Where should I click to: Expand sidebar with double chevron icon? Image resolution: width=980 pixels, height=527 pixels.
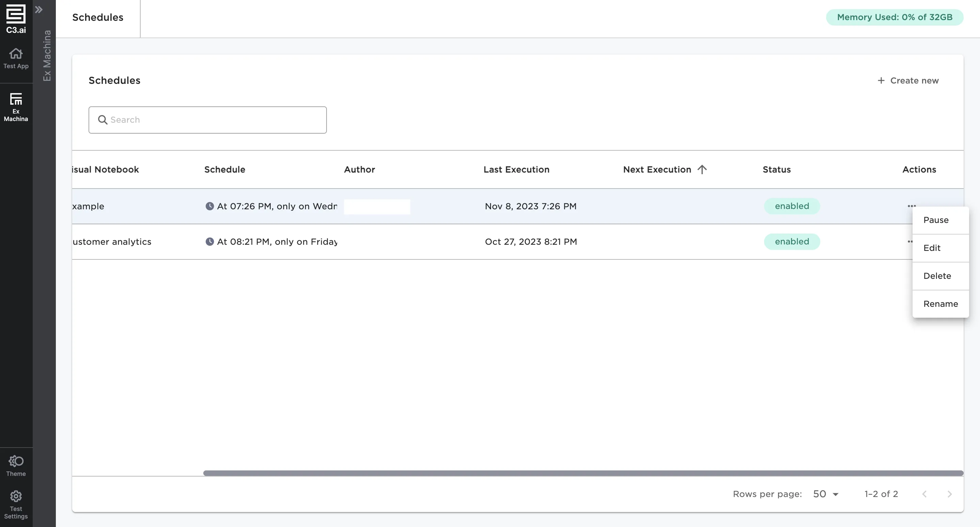coord(38,10)
